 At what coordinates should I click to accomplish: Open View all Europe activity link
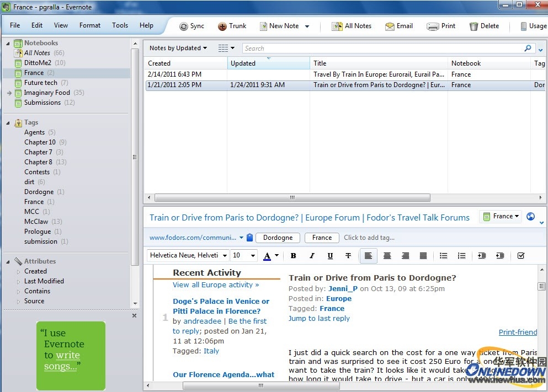(216, 285)
